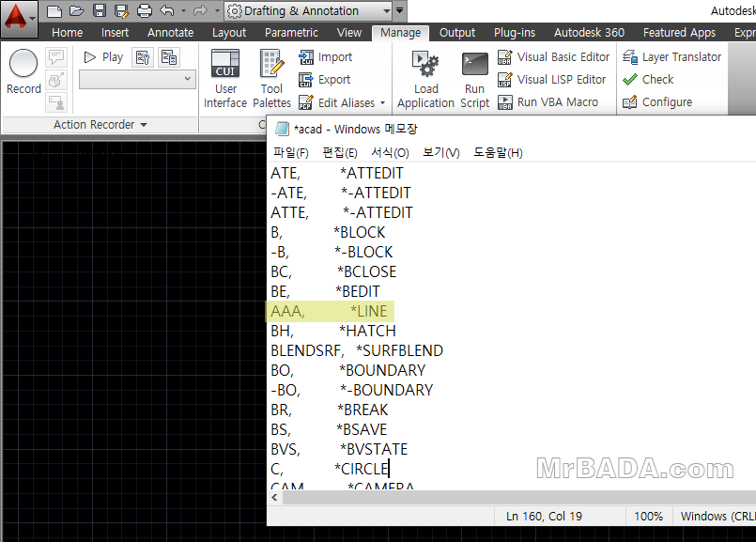Click Notepad horizontal scrollbar left arrow

(275, 497)
